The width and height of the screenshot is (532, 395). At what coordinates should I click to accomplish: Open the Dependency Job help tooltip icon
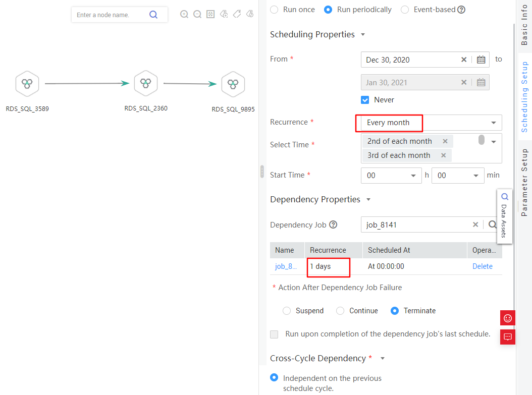click(x=333, y=224)
